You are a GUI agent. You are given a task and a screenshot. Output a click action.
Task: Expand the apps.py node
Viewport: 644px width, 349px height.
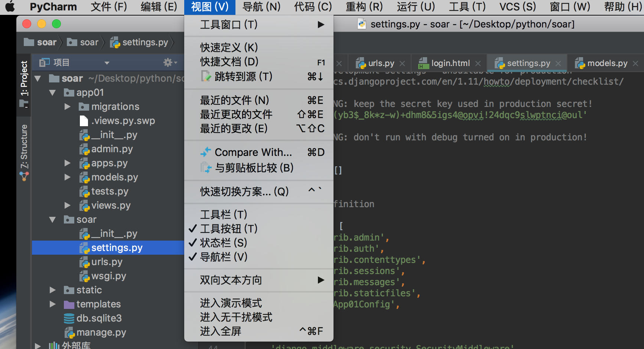(x=67, y=163)
